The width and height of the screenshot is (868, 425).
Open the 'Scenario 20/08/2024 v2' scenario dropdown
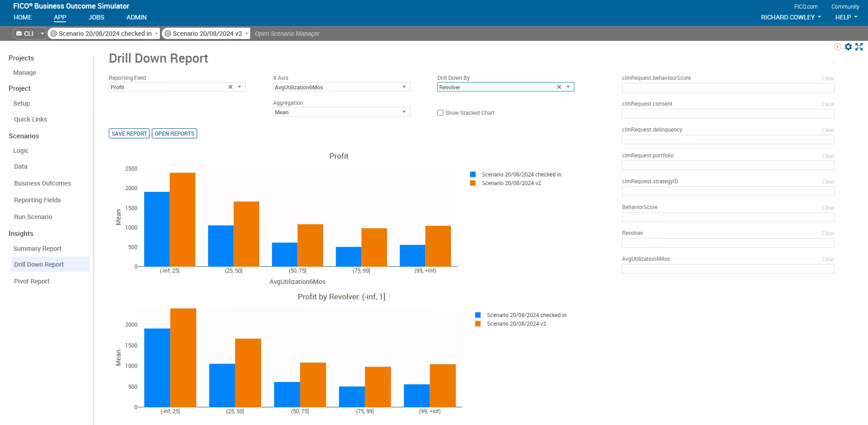(x=247, y=34)
